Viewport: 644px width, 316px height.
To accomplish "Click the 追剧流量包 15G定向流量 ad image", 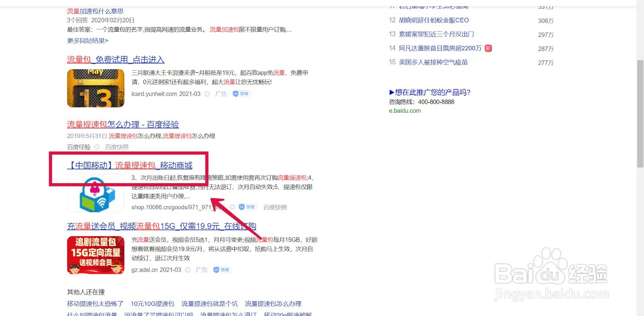I will (96, 255).
